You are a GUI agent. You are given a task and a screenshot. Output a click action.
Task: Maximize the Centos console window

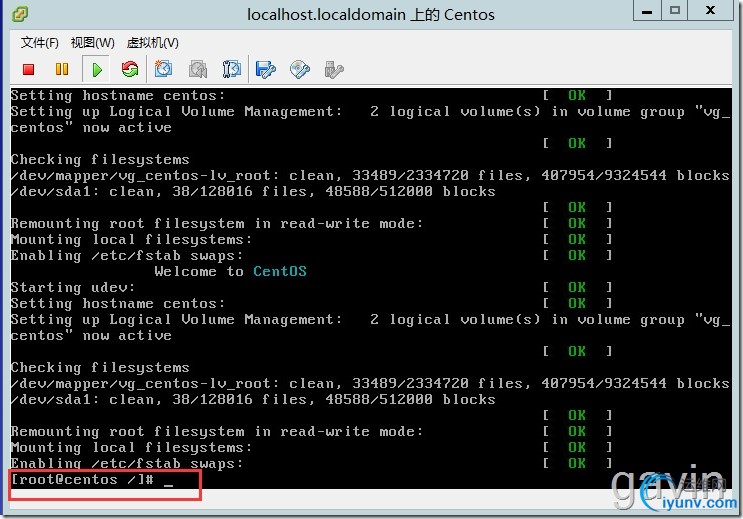pos(675,11)
